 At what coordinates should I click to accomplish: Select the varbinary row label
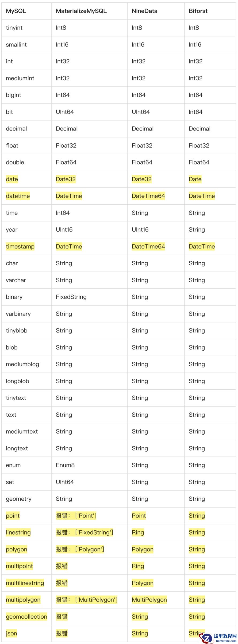pyautogui.click(x=18, y=314)
